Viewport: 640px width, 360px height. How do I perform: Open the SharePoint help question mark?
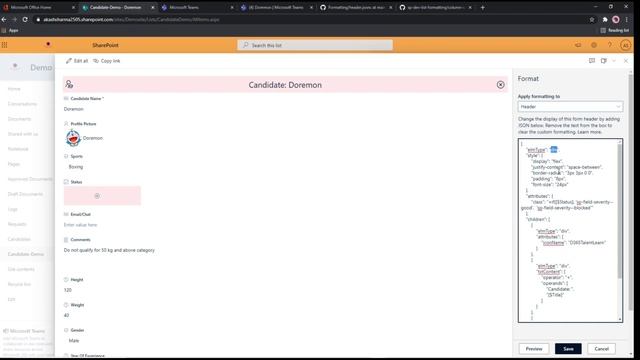(609, 45)
